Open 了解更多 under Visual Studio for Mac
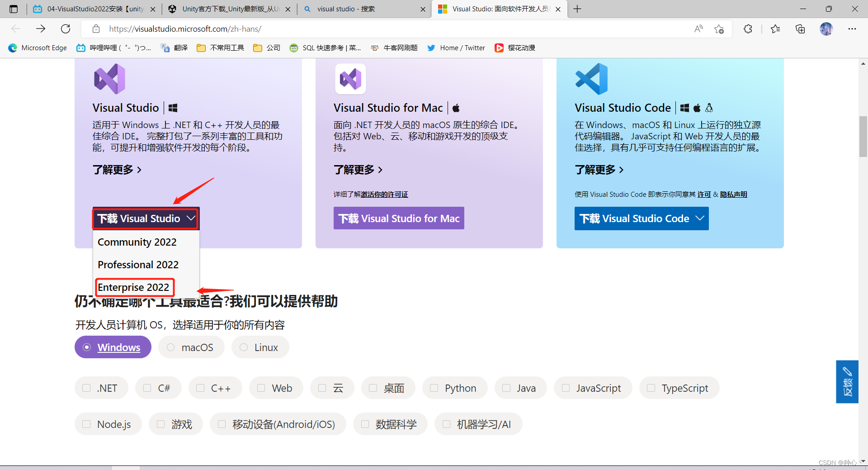 (x=358, y=170)
